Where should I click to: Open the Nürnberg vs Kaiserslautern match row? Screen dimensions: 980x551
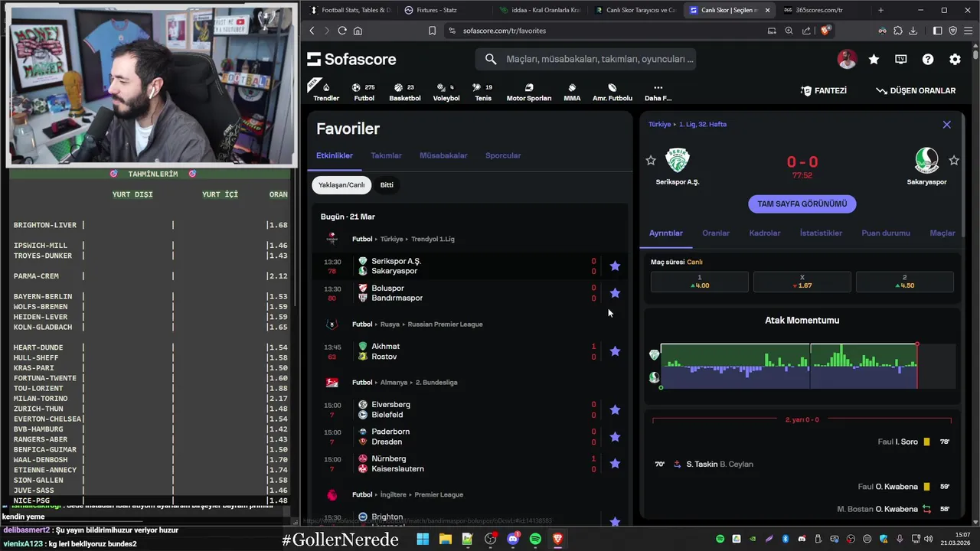pos(469,464)
